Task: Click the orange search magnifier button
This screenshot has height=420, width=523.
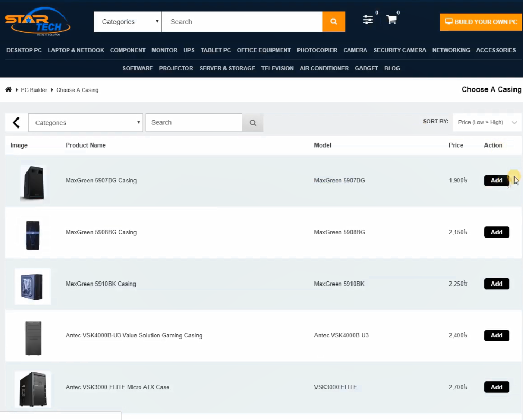Action: tap(333, 22)
